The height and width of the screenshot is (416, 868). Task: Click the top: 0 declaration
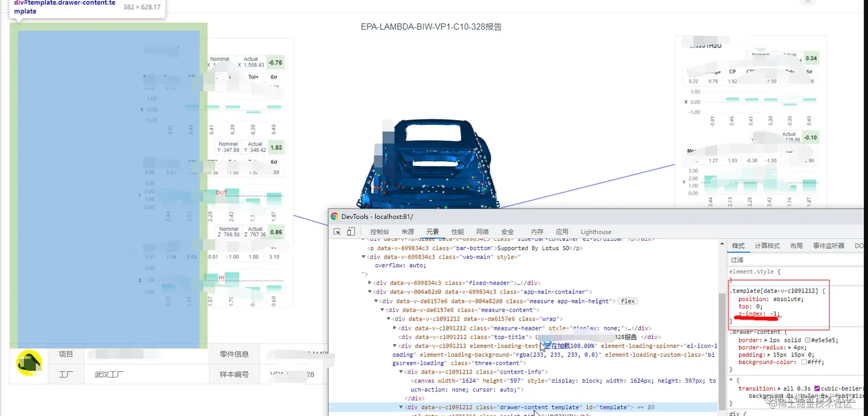point(749,307)
